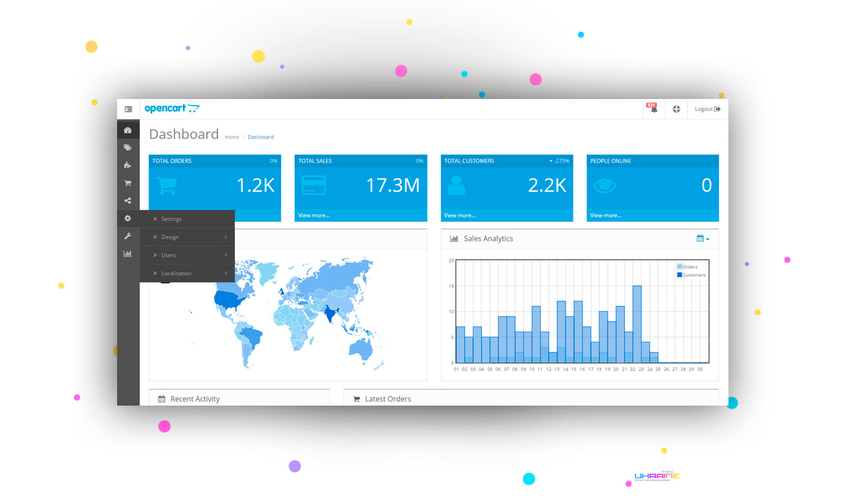Open notifications bell with 521 badge

tap(653, 109)
